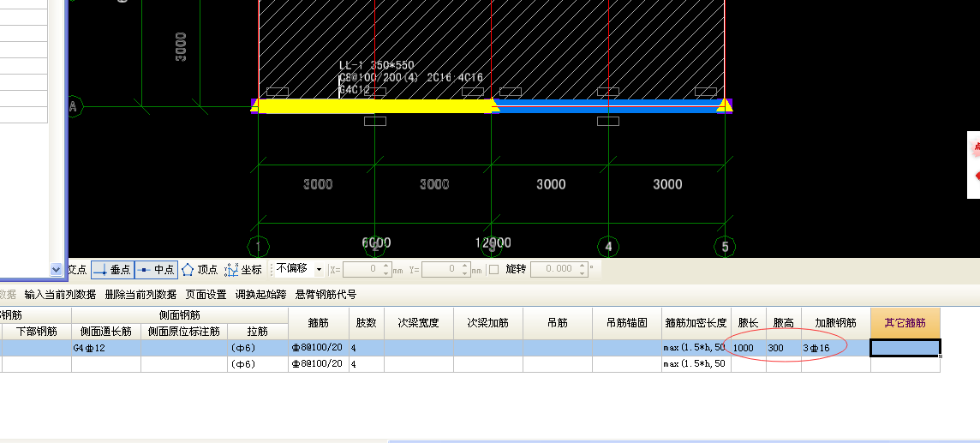Click second row (Φ6) tie bar cell
This screenshot has height=443, width=980.
tap(258, 364)
